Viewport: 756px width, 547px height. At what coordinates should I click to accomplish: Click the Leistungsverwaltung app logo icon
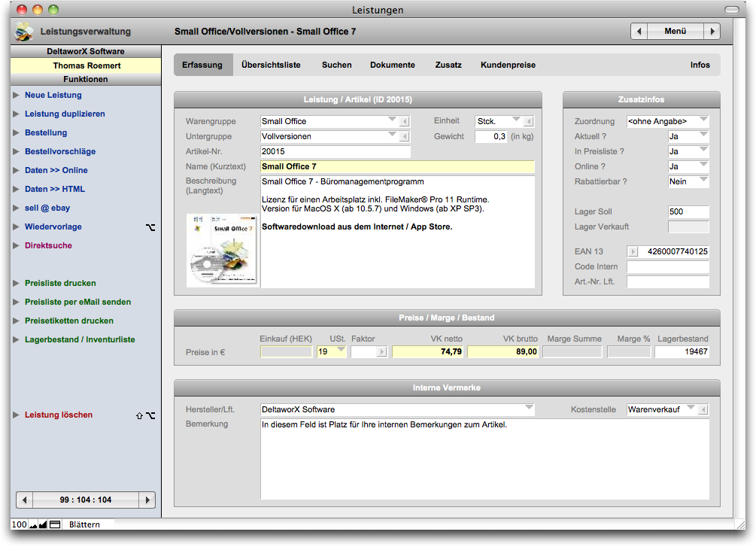tap(23, 32)
